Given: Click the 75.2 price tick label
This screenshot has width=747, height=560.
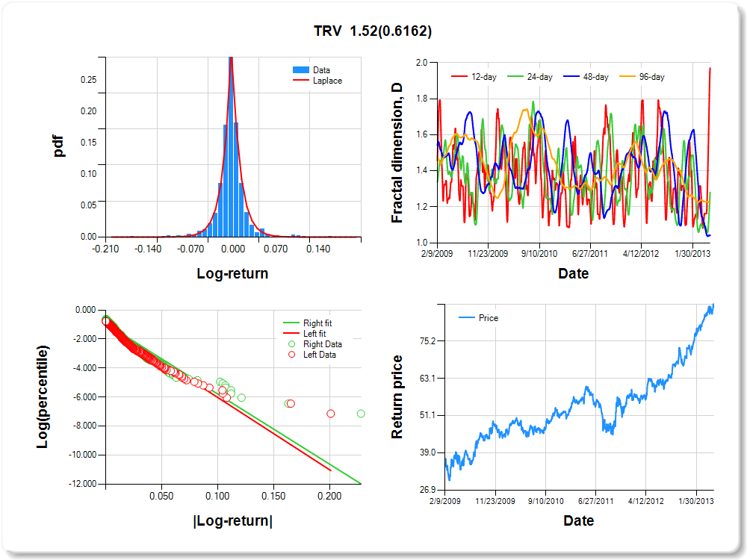Looking at the screenshot, I should point(427,341).
